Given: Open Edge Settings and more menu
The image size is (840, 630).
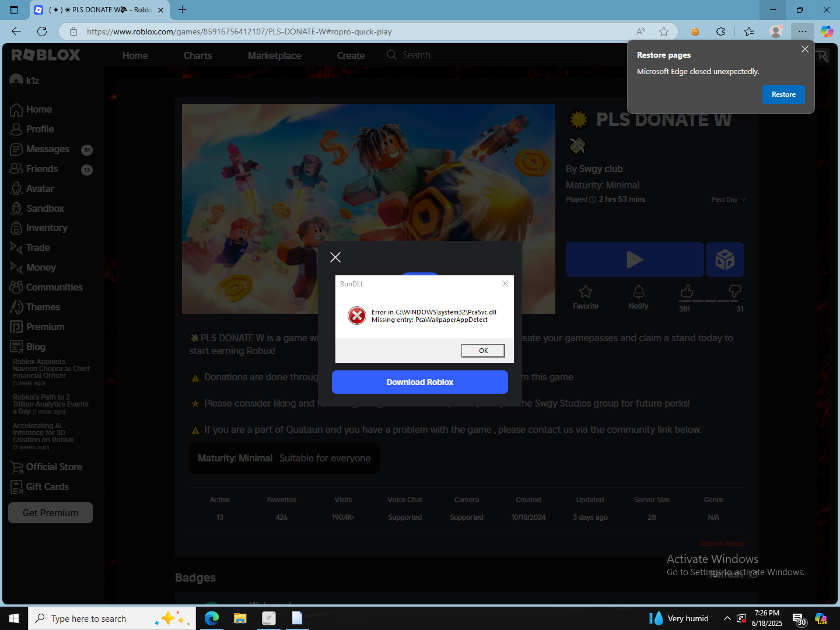Looking at the screenshot, I should pos(803,32).
